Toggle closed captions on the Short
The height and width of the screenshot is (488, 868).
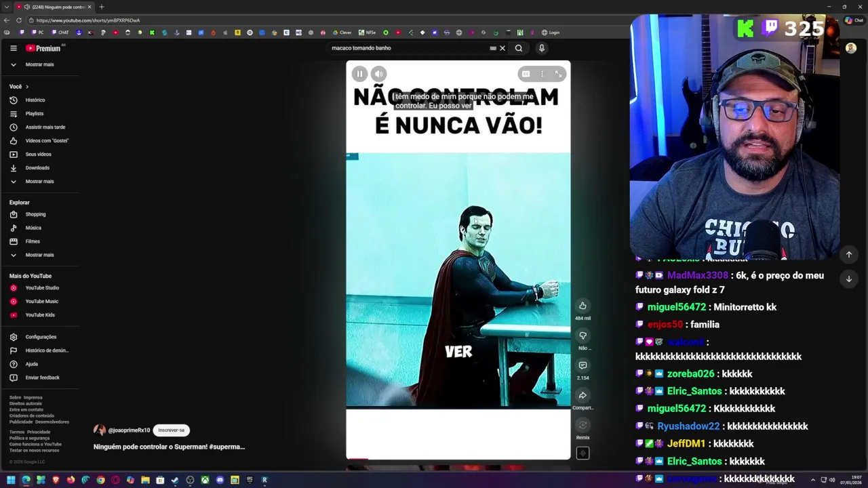point(526,74)
